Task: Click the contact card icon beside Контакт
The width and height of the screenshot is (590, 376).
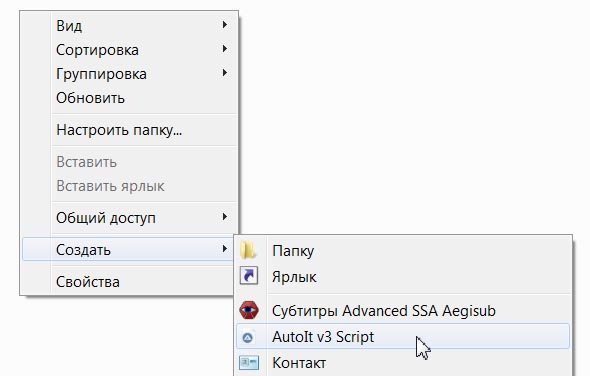Action: click(249, 363)
